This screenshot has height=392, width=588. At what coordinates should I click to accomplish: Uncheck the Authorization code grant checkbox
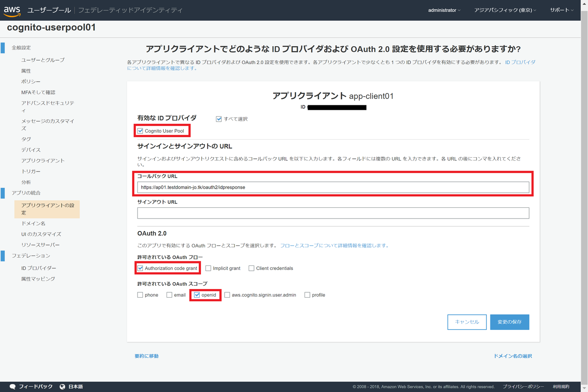140,268
